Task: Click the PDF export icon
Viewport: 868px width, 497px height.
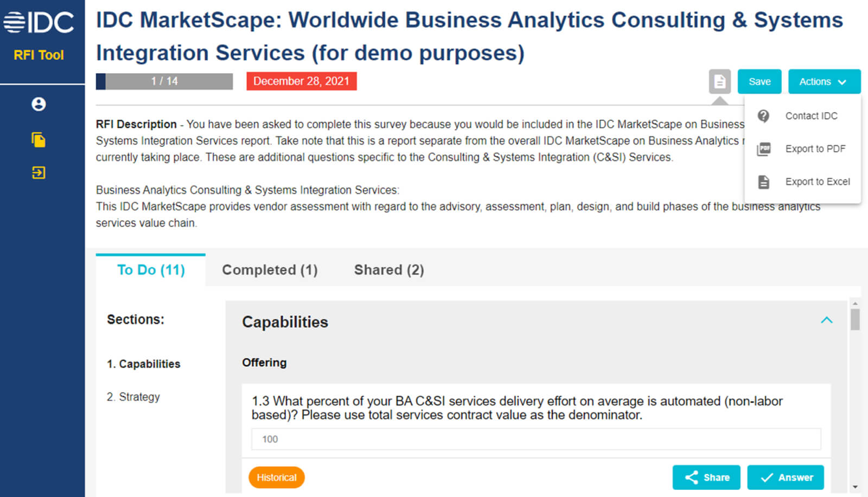Action: tap(764, 149)
